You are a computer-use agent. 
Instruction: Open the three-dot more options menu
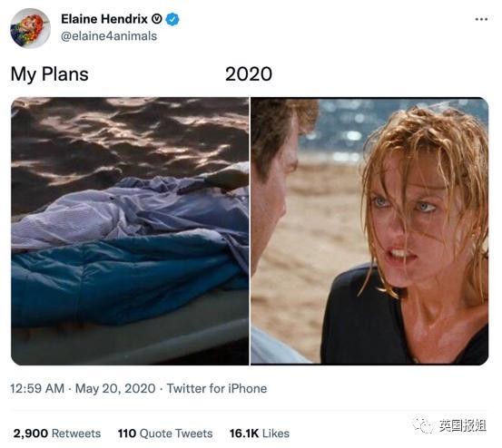481,20
